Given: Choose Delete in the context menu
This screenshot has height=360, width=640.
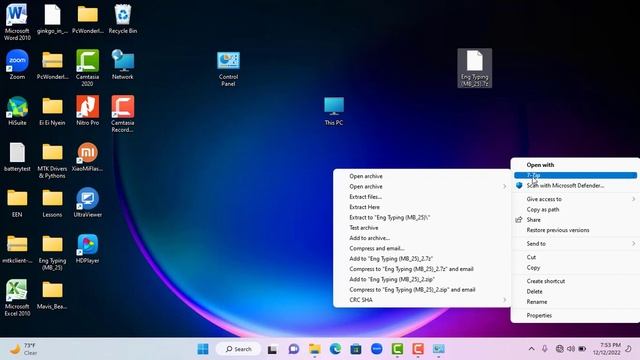Looking at the screenshot, I should pos(575,291).
